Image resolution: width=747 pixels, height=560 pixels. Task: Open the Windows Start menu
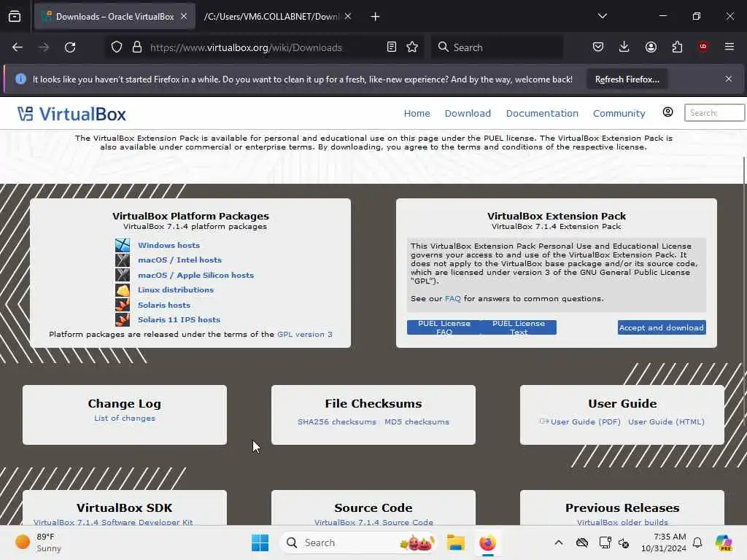[260, 542]
